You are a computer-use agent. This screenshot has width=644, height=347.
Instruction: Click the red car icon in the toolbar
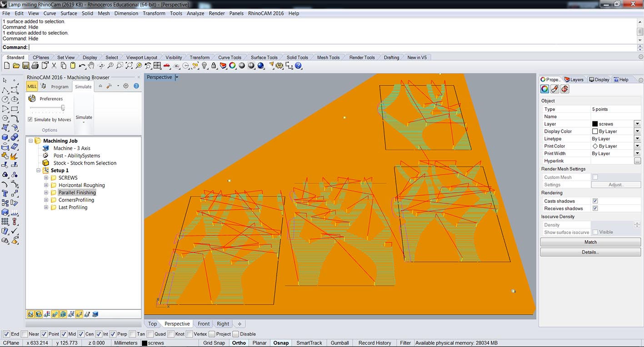(x=167, y=66)
